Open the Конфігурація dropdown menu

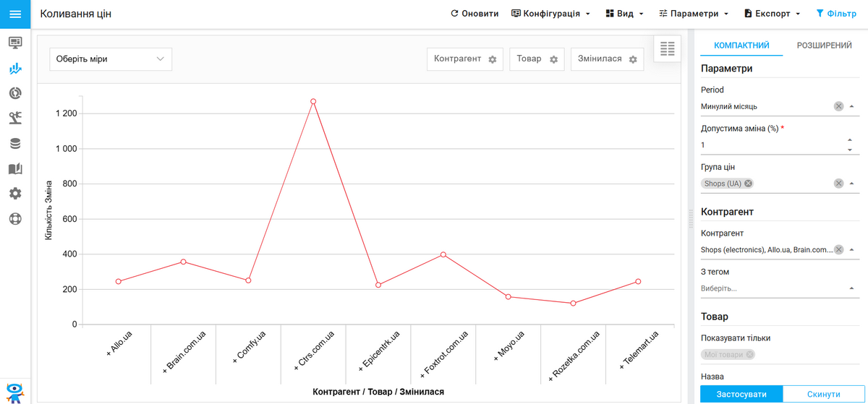pyautogui.click(x=550, y=14)
